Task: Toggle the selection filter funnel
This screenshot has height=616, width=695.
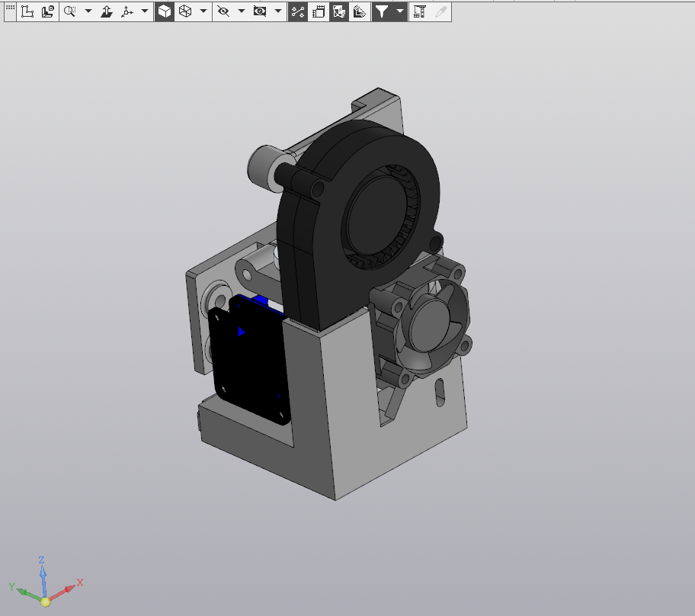Action: [382, 11]
